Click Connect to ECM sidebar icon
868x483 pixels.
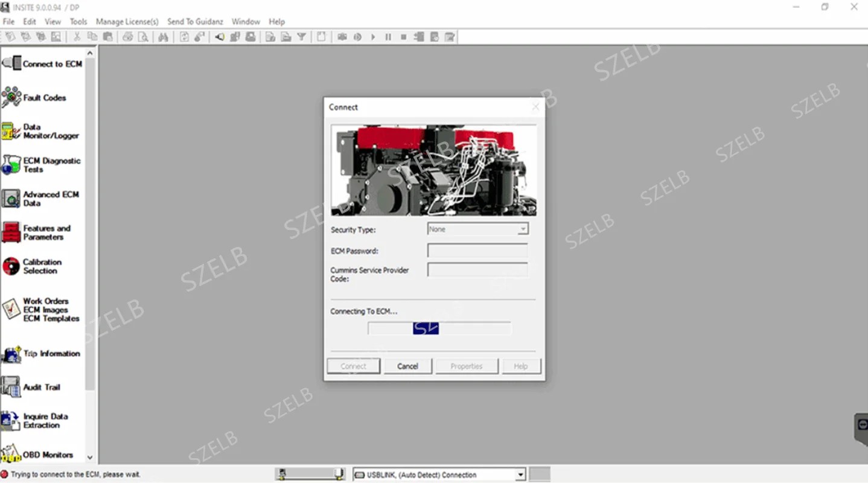coord(11,63)
